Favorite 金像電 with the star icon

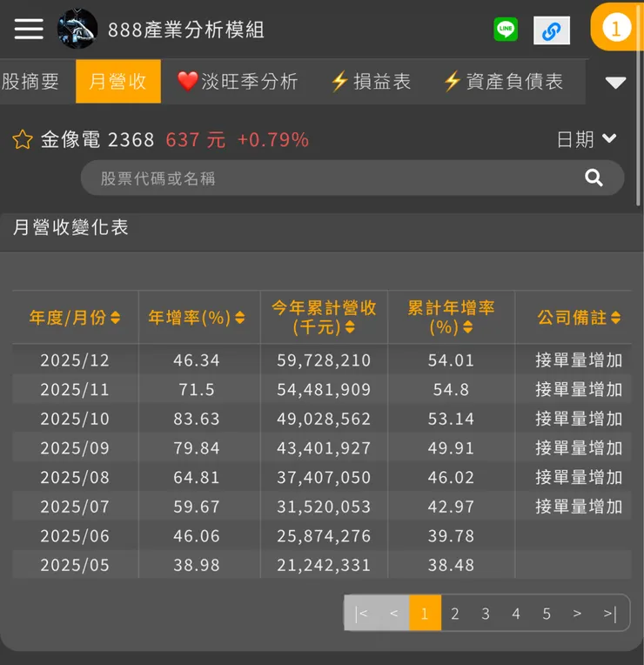[23, 139]
